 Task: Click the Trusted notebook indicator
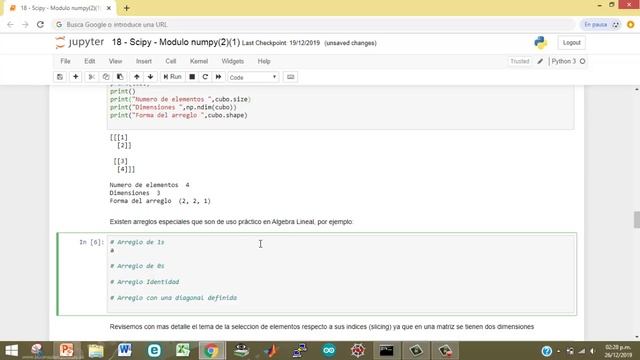pos(520,61)
